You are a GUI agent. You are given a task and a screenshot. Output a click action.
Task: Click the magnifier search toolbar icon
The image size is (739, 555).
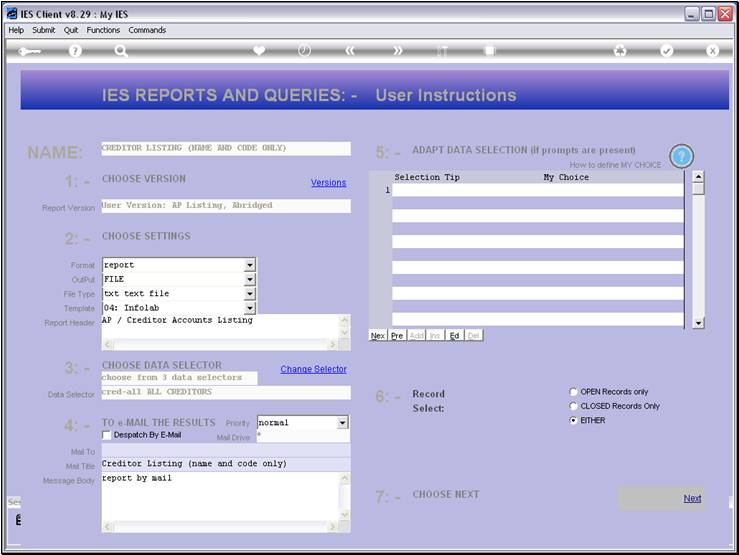click(x=121, y=50)
